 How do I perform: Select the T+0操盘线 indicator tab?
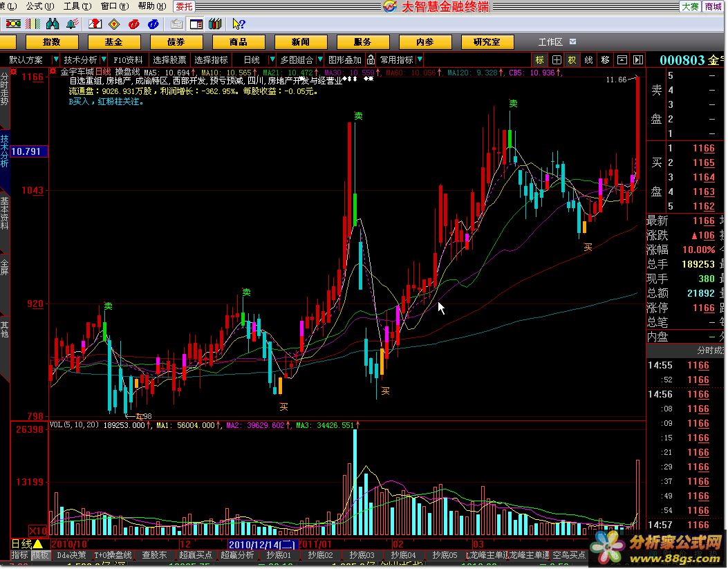click(x=113, y=554)
